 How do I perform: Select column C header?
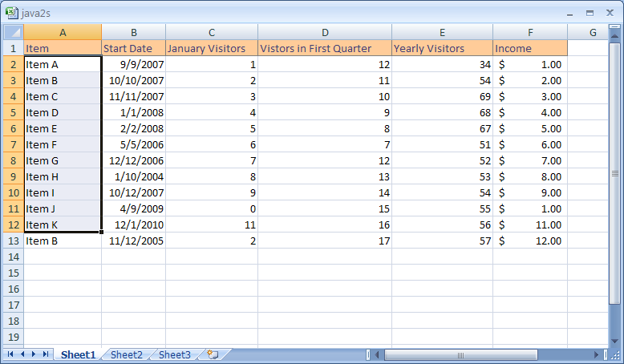click(x=212, y=32)
